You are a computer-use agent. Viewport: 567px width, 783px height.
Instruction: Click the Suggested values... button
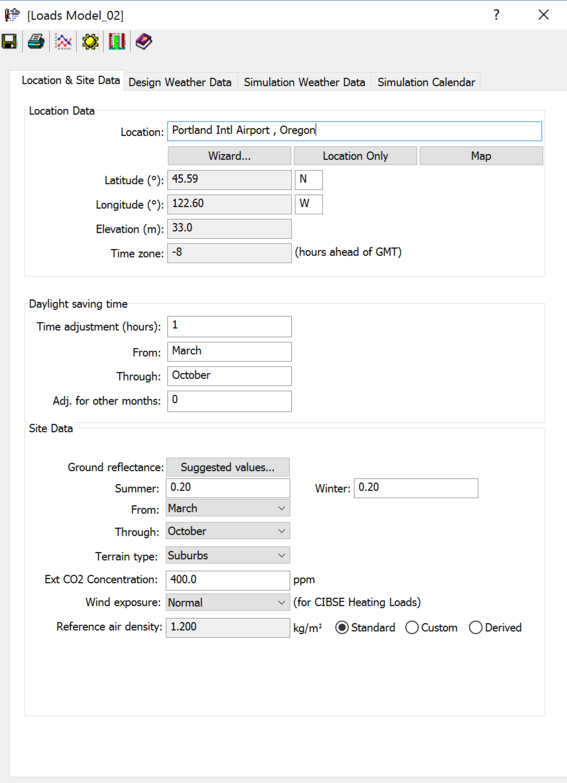tap(228, 467)
